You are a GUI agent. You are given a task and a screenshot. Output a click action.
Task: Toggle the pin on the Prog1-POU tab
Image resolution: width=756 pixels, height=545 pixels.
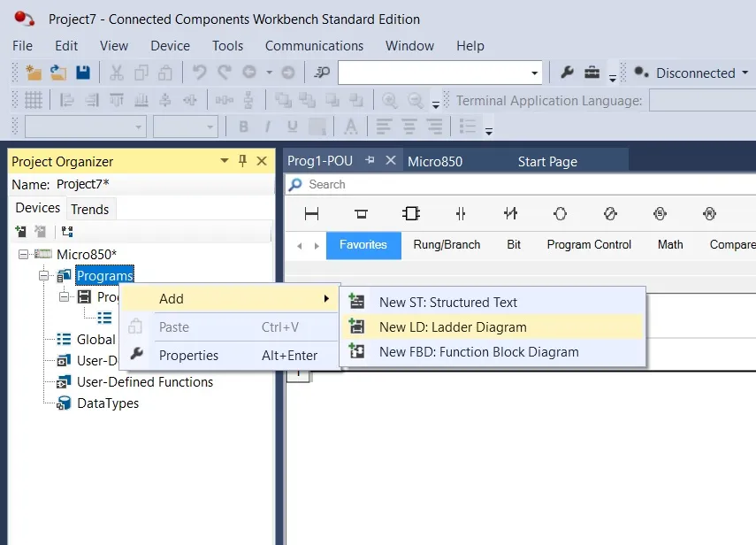pos(370,160)
